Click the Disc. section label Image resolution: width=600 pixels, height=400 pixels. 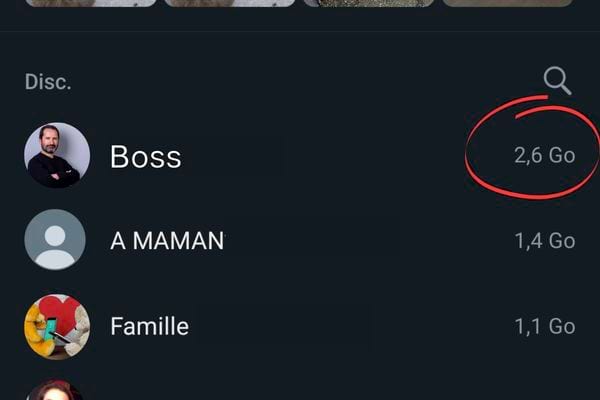[x=48, y=82]
